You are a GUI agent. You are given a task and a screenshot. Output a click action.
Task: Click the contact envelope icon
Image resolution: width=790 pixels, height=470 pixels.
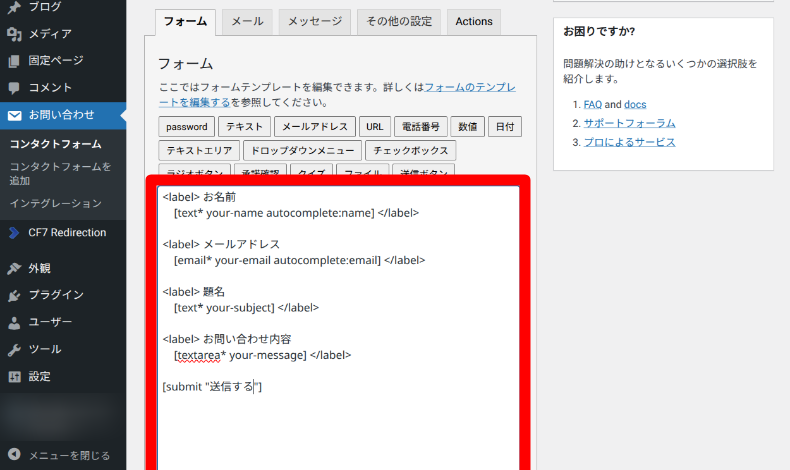tap(14, 115)
